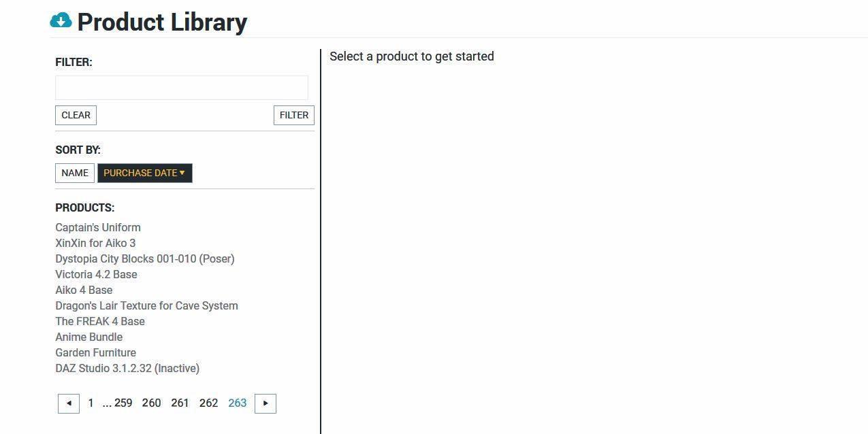The image size is (868, 434).
Task: Select Victoria 4.2 Base product
Action: coord(96,274)
